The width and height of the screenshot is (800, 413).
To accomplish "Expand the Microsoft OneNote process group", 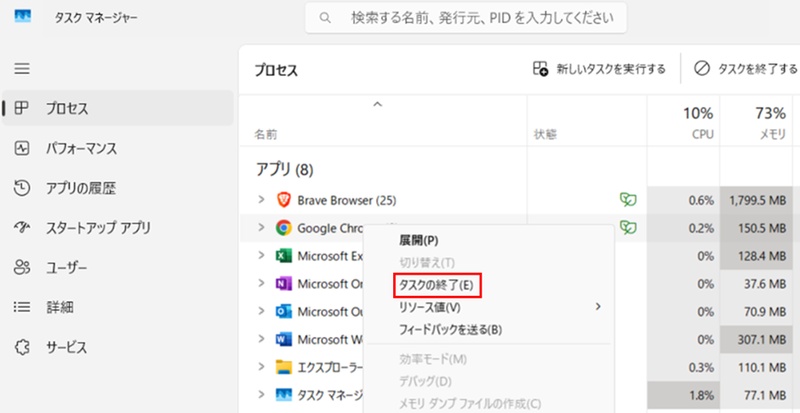I will click(x=262, y=283).
